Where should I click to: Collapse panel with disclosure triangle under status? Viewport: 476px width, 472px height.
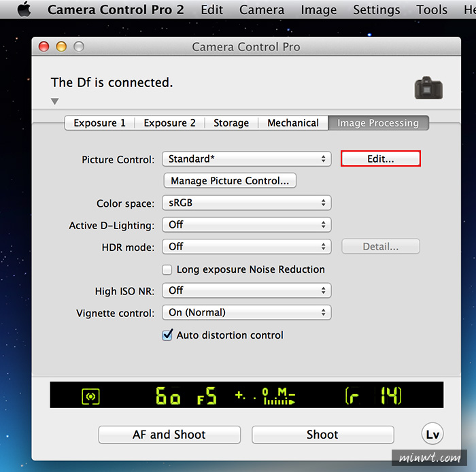(54, 101)
